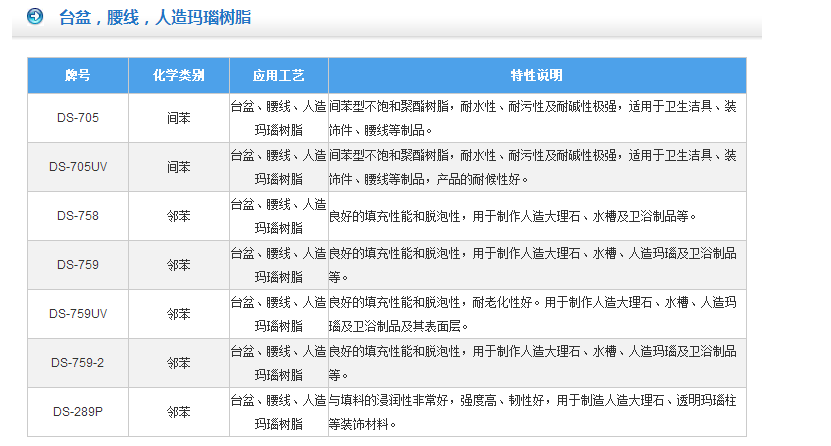Click 邻苯 category in DS-758 row
The image size is (831, 446).
point(178,215)
